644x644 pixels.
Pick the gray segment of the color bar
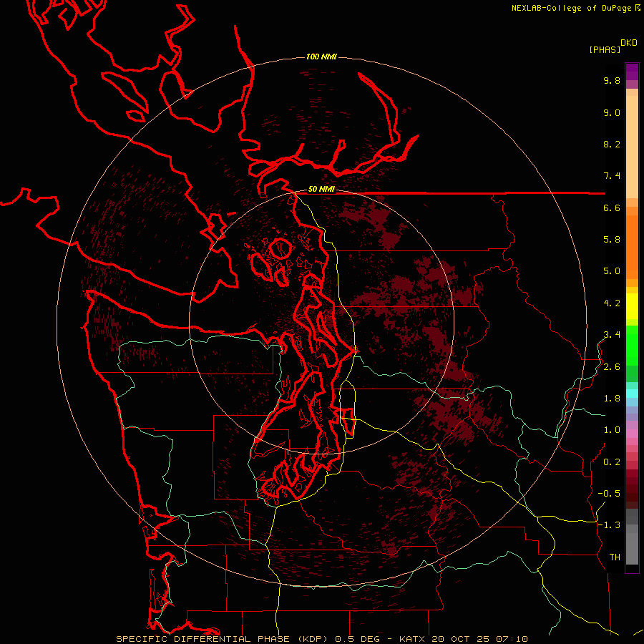632,537
